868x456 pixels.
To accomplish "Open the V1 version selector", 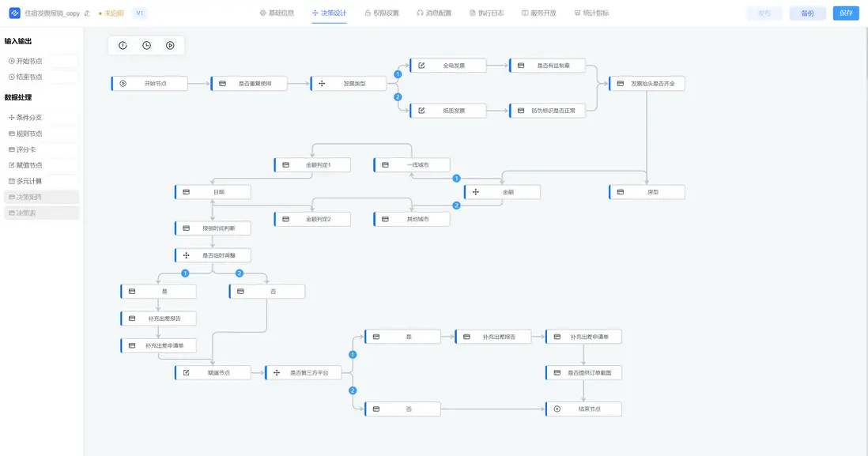I will [x=139, y=13].
